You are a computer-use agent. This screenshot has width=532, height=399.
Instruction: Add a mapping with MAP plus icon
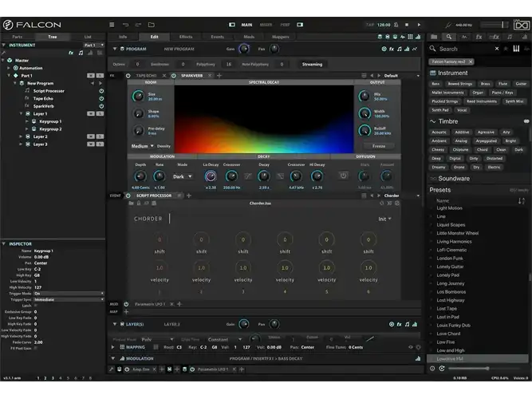[x=126, y=312]
